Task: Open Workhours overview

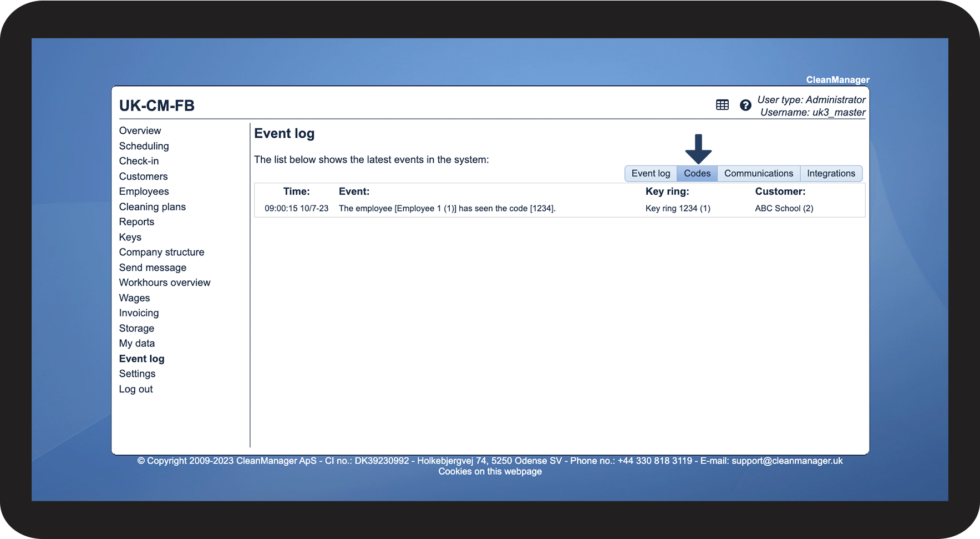Action: tap(165, 283)
